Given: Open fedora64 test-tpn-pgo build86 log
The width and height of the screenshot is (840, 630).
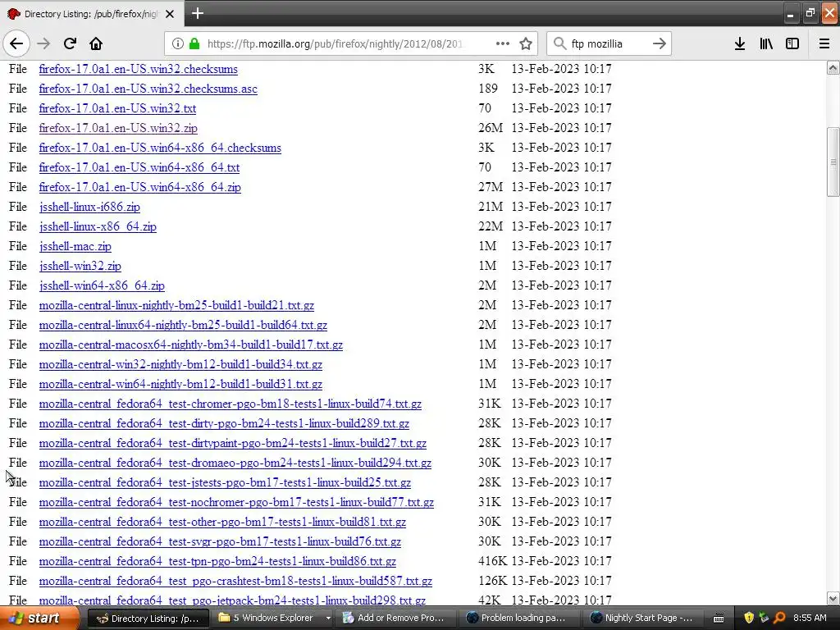Looking at the screenshot, I should pos(217,561).
